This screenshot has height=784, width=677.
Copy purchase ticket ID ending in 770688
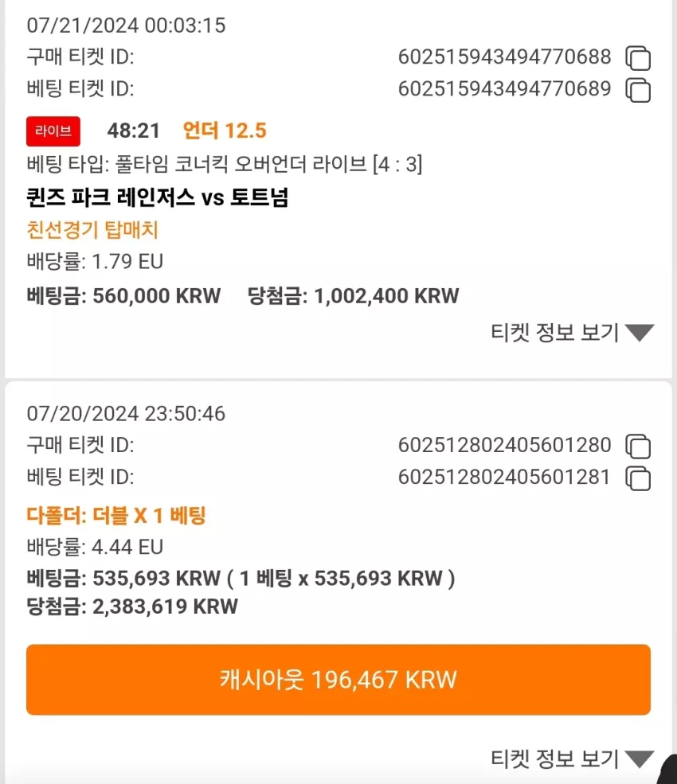[638, 58]
